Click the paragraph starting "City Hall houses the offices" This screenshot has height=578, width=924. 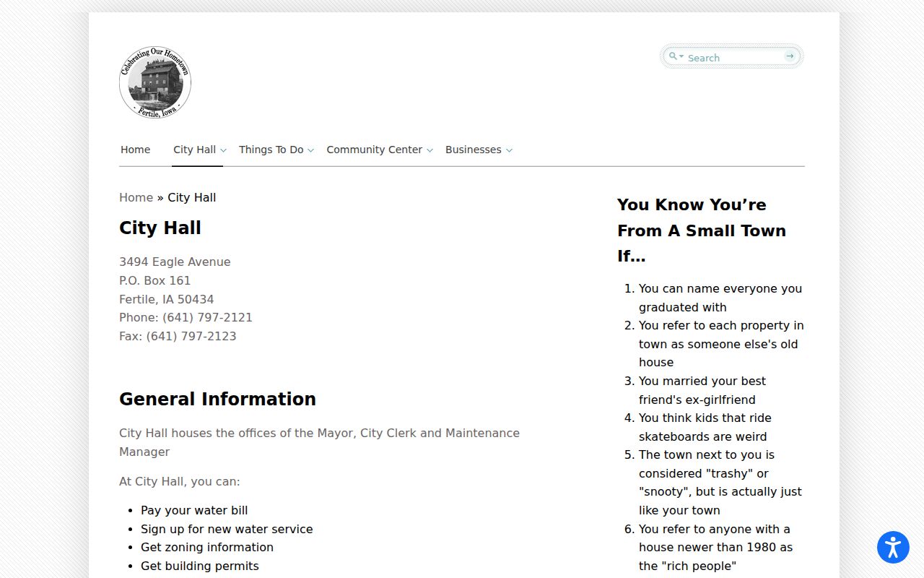tap(320, 442)
